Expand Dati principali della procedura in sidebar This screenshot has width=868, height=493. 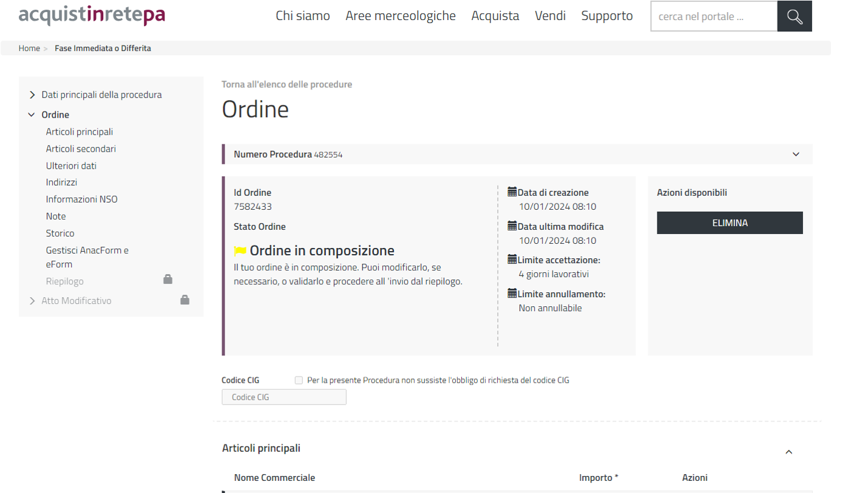[x=32, y=95]
